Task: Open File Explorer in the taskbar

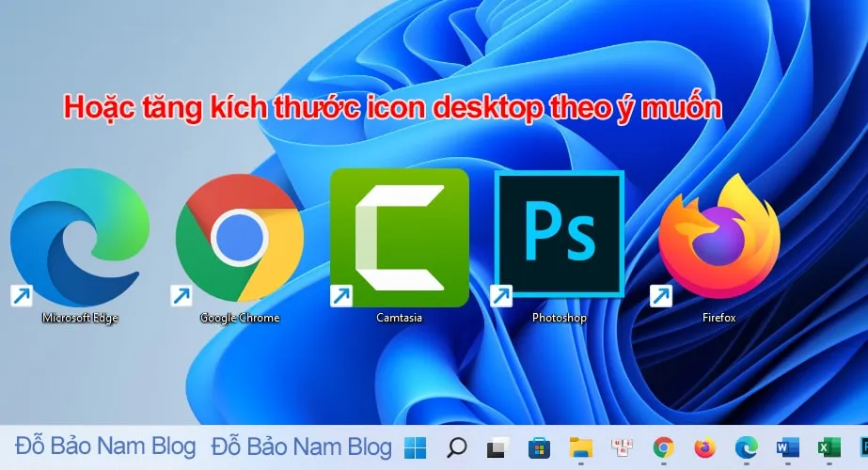Action: (580, 447)
